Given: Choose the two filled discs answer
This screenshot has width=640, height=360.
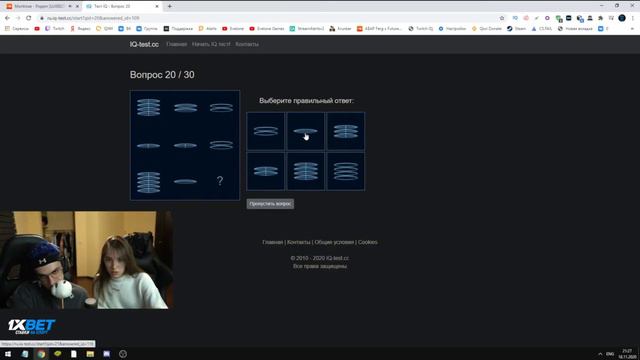Looking at the screenshot, I should [266, 171].
